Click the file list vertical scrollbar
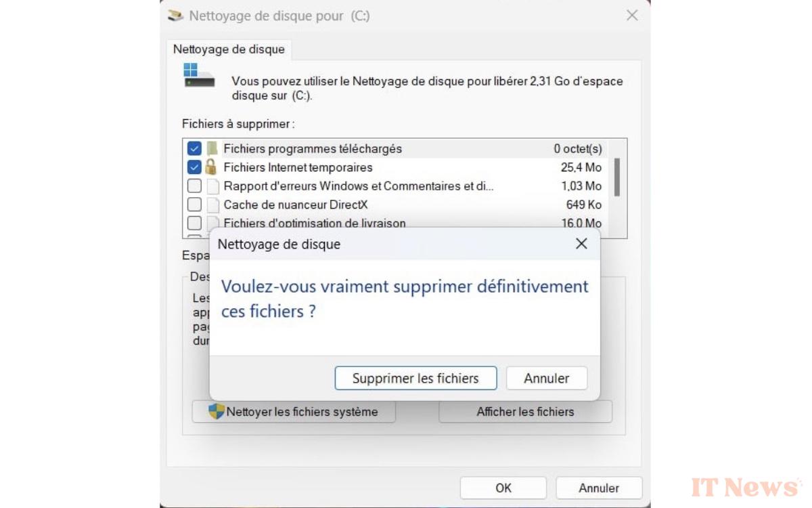The image size is (812, 508). point(616,177)
